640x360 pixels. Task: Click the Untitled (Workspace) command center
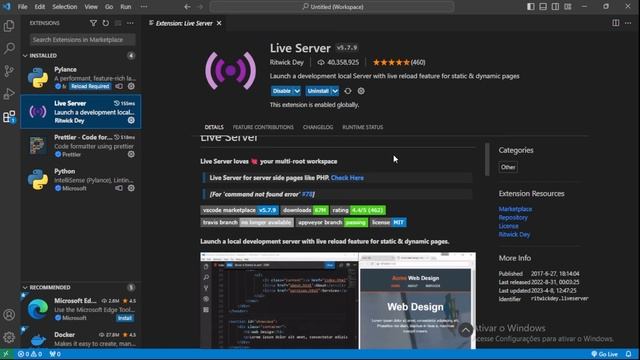coord(332,7)
